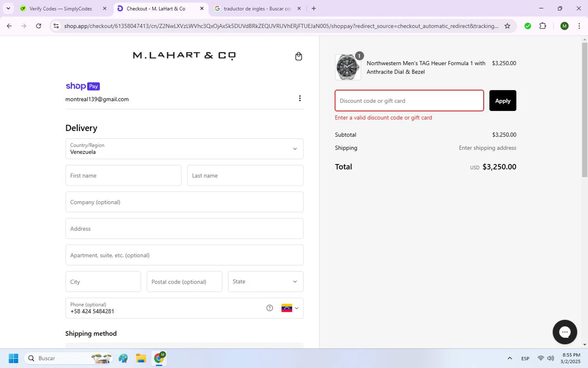Open the Wi-Fi network icon
The width and height of the screenshot is (588, 368).
click(x=541, y=358)
